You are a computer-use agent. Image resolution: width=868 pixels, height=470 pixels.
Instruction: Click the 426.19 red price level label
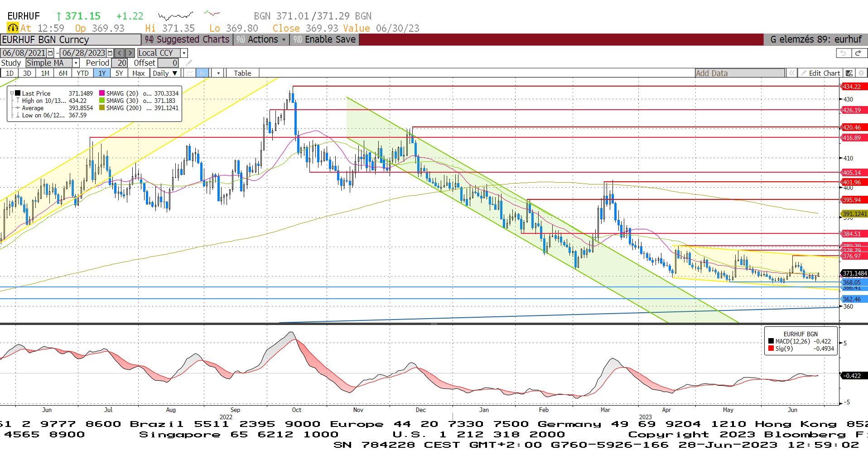tap(854, 110)
